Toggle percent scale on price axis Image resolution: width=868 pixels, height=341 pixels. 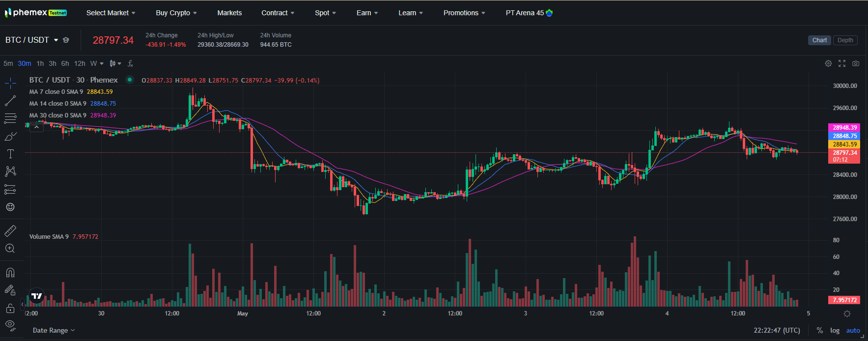[819, 330]
